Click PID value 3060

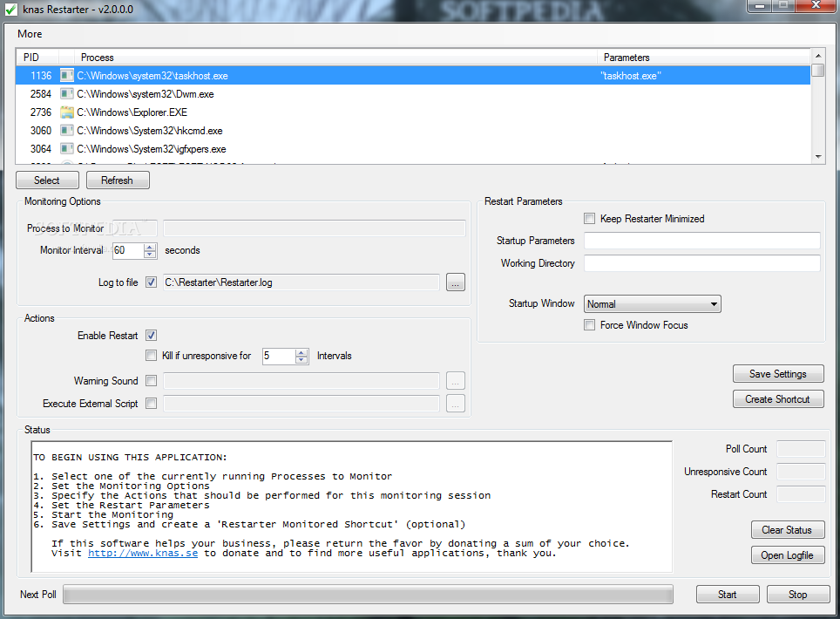pyautogui.click(x=41, y=130)
